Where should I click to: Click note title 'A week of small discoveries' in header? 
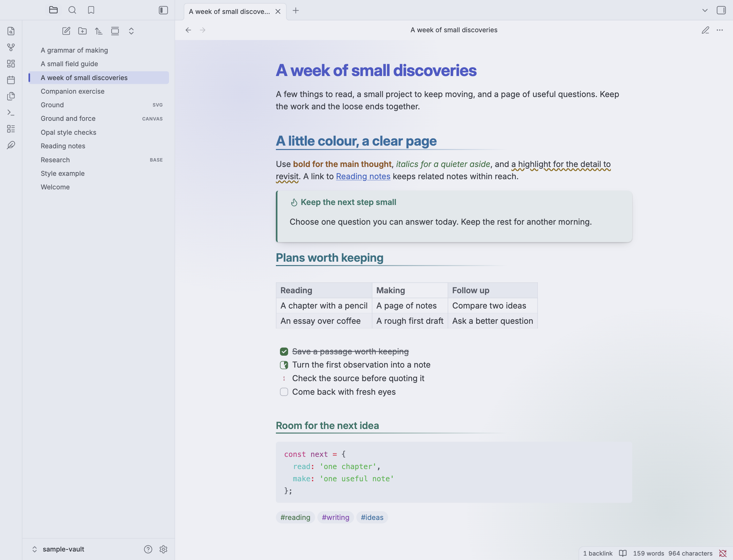454,30
